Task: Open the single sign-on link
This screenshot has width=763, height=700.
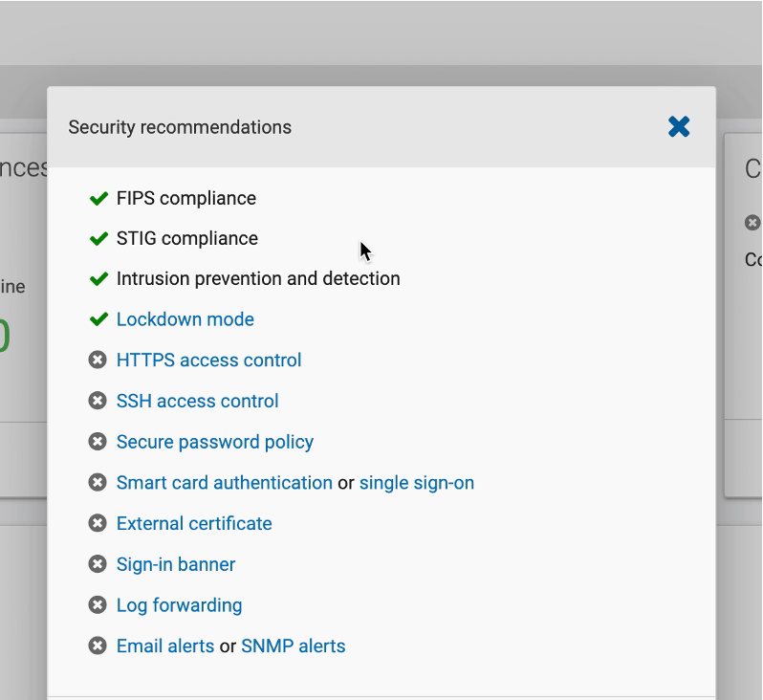Action: (x=417, y=483)
